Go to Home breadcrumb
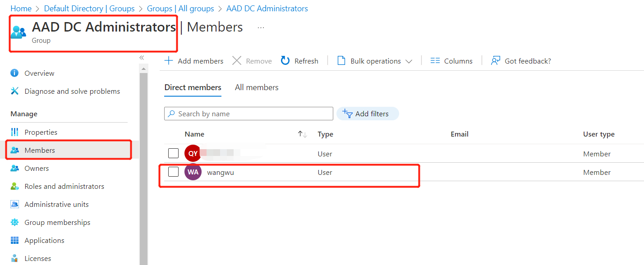The width and height of the screenshot is (644, 265). tap(21, 9)
